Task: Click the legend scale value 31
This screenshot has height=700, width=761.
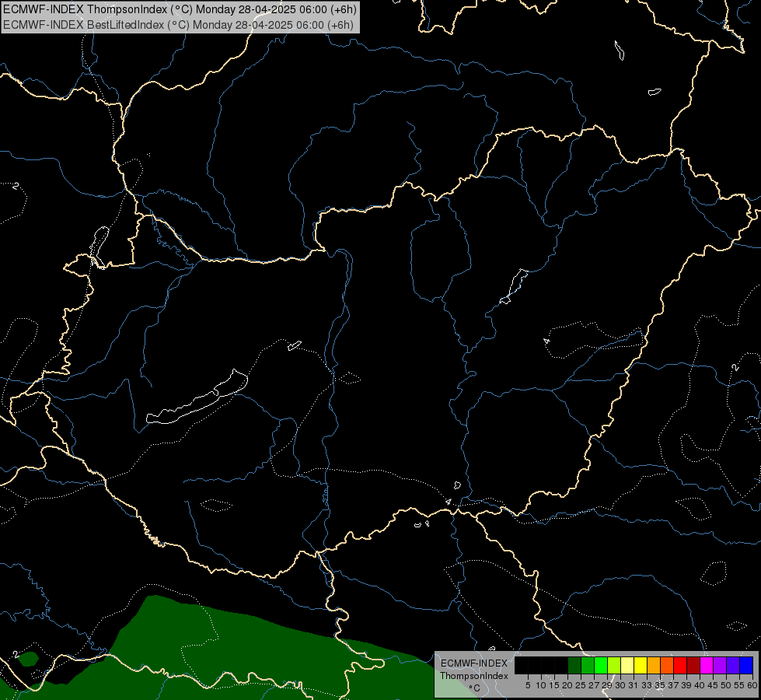Action: pos(633,685)
